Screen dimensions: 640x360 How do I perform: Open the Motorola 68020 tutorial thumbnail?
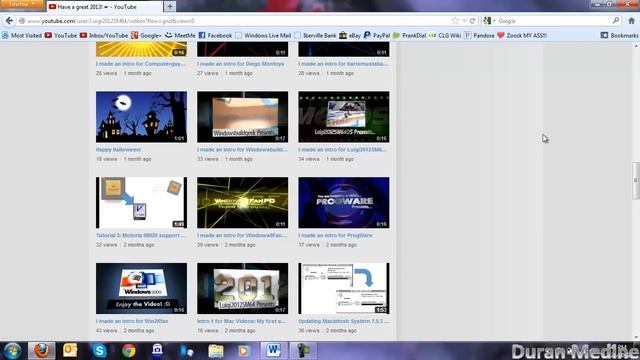142,202
